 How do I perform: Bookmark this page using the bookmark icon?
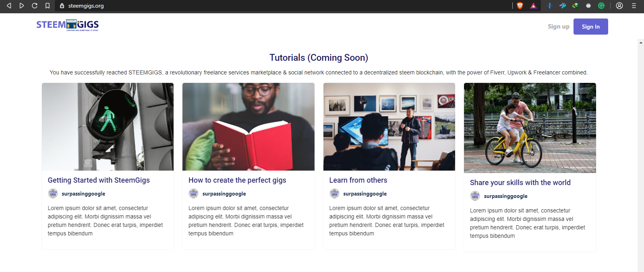[48, 6]
